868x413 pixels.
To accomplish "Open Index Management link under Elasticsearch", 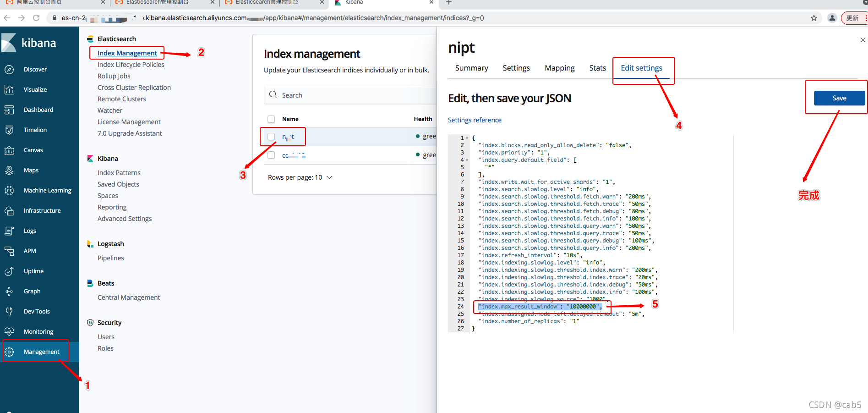I will (127, 53).
